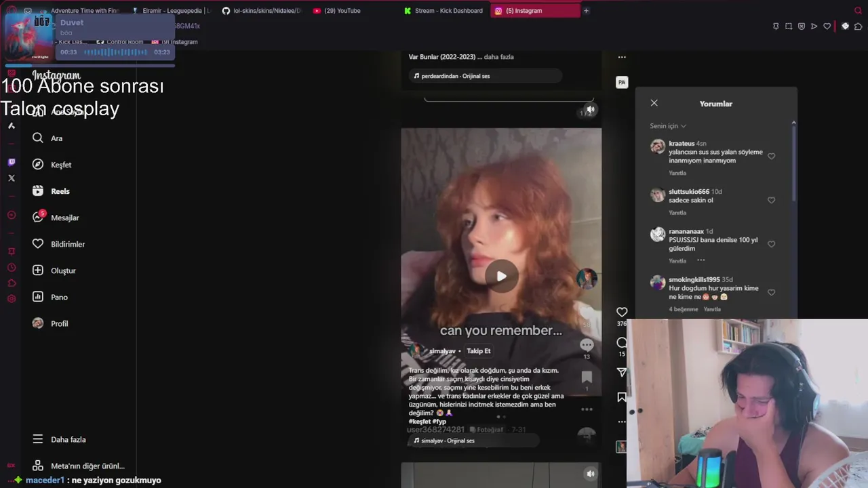Open the Instagram logo home link
The width and height of the screenshot is (868, 488).
(56, 75)
